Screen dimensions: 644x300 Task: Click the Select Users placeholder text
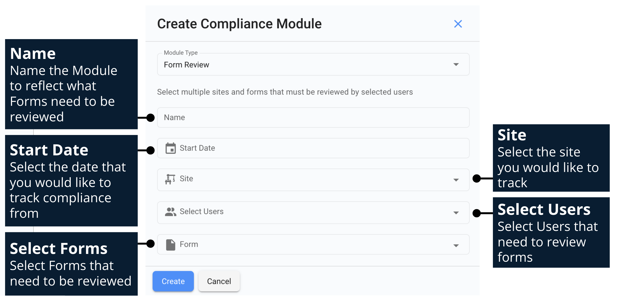coord(201,212)
